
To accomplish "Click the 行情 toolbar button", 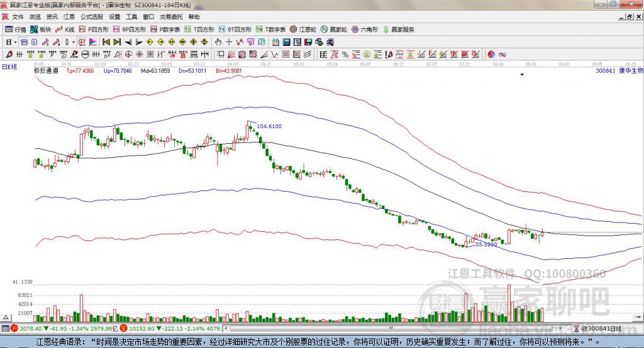I will pyautogui.click(x=15, y=30).
